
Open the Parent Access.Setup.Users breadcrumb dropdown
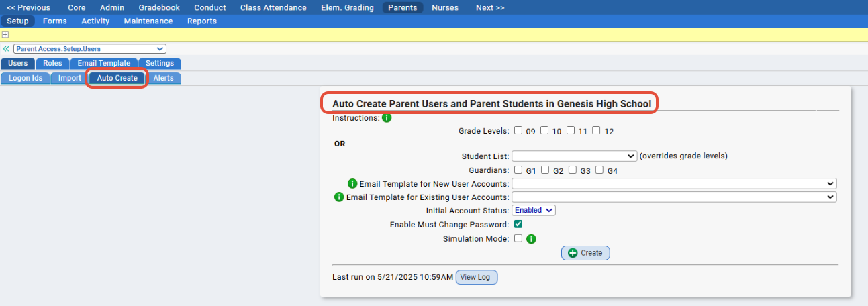(89, 49)
